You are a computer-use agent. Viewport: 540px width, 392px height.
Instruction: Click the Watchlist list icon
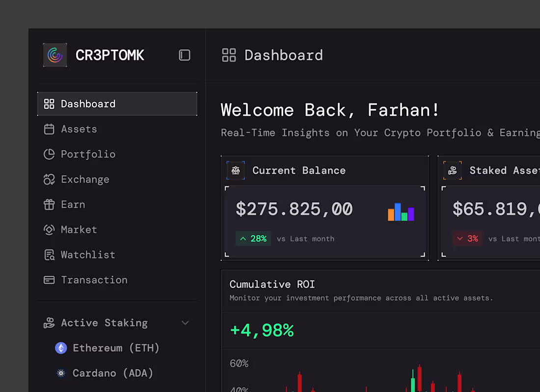pos(49,255)
